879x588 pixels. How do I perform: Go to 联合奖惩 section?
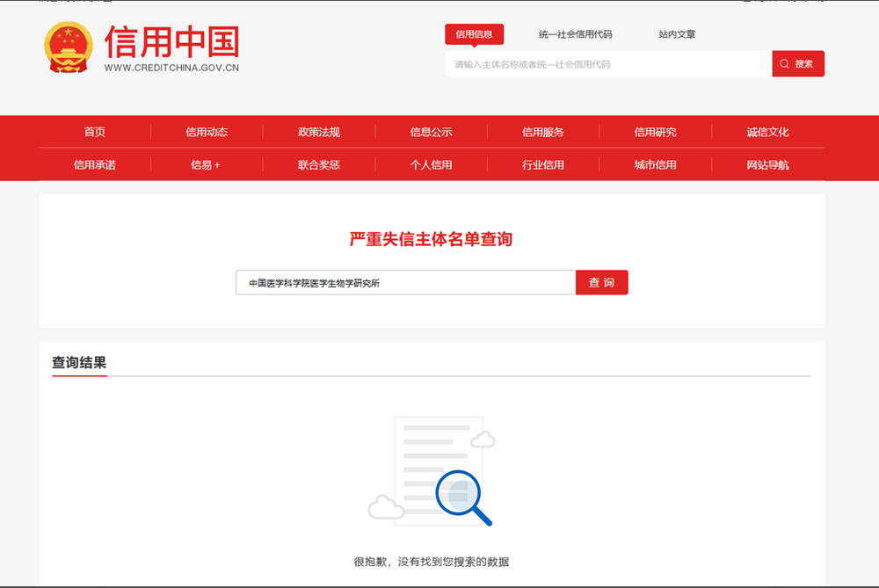319,164
